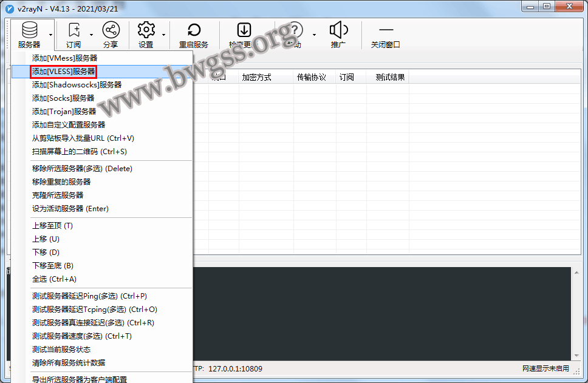The width and height of the screenshot is (588, 383).
Task: Choose 清除所有服务统计数据 menu item
Action: click(x=102, y=363)
